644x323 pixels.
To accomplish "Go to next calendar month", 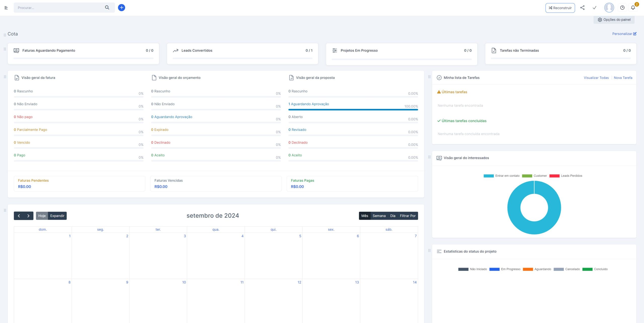I will (x=28, y=216).
